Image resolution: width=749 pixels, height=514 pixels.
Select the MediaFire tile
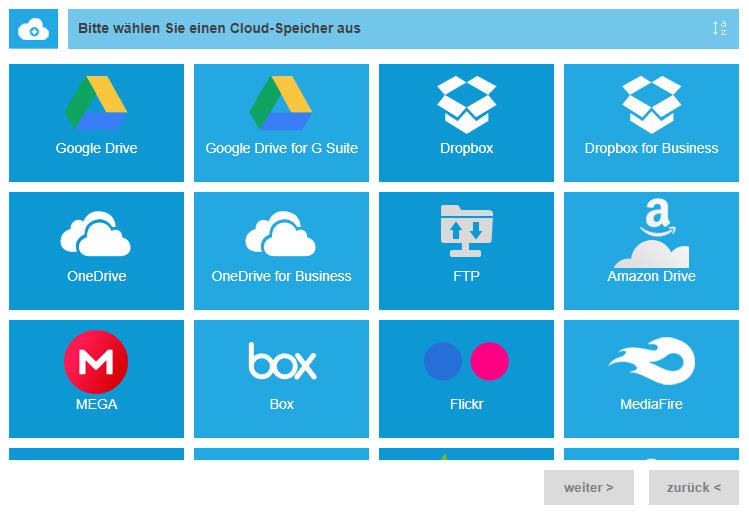pos(651,379)
